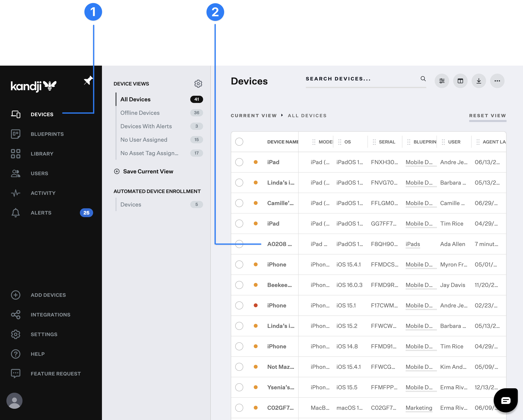Open the column layout settings
Screen dimensions: 523x420
460,81
